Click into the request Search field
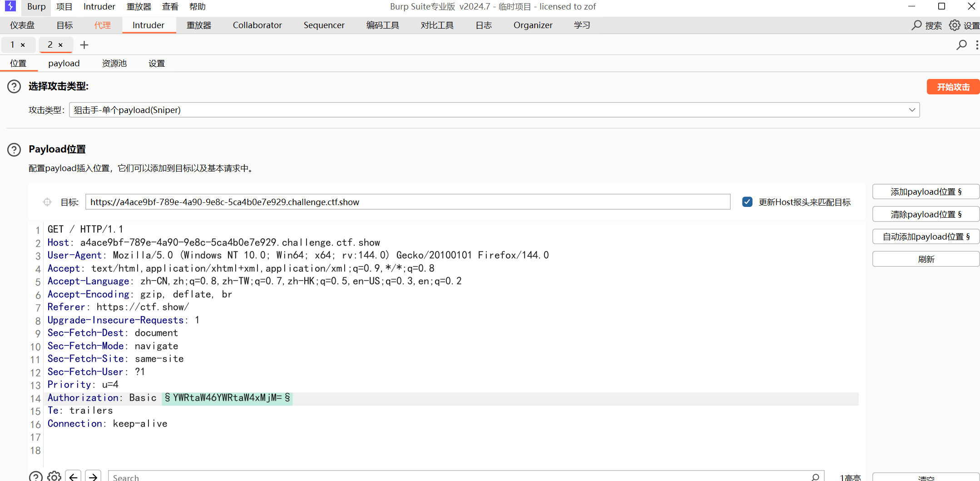 click(x=466, y=476)
